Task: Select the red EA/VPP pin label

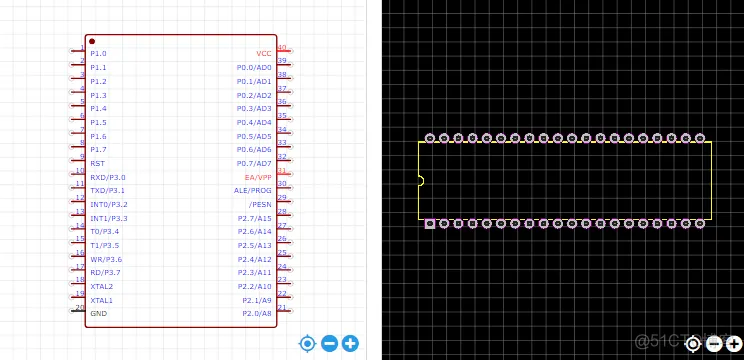Action: coord(258,177)
